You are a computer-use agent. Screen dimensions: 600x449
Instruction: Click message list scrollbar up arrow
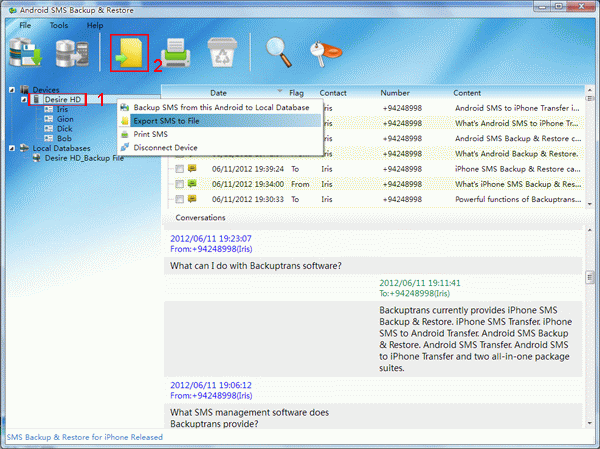590,90
